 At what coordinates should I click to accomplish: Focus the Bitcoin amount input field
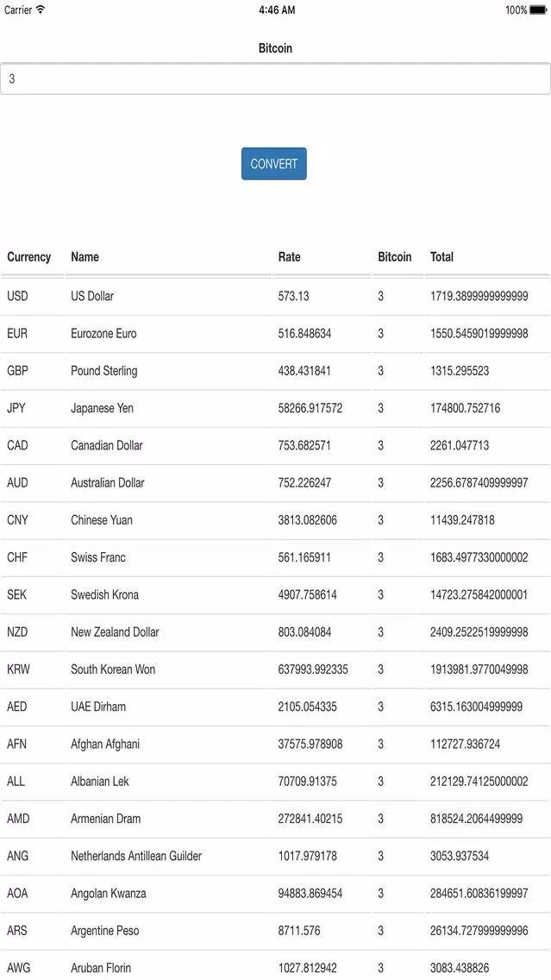[x=276, y=79]
